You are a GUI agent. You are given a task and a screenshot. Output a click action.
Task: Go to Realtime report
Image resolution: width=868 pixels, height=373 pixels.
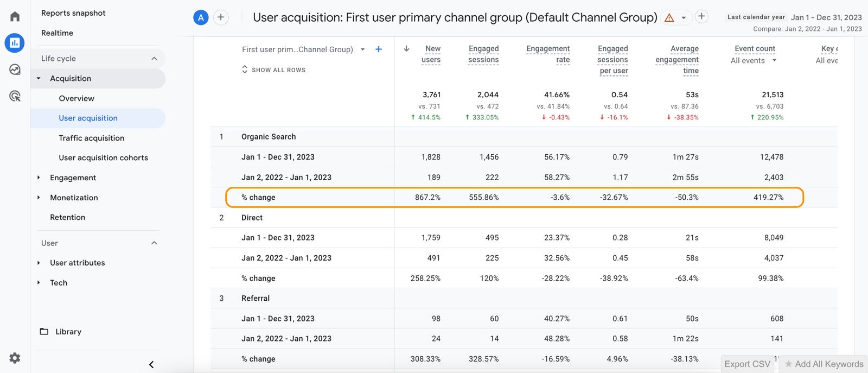click(x=57, y=33)
